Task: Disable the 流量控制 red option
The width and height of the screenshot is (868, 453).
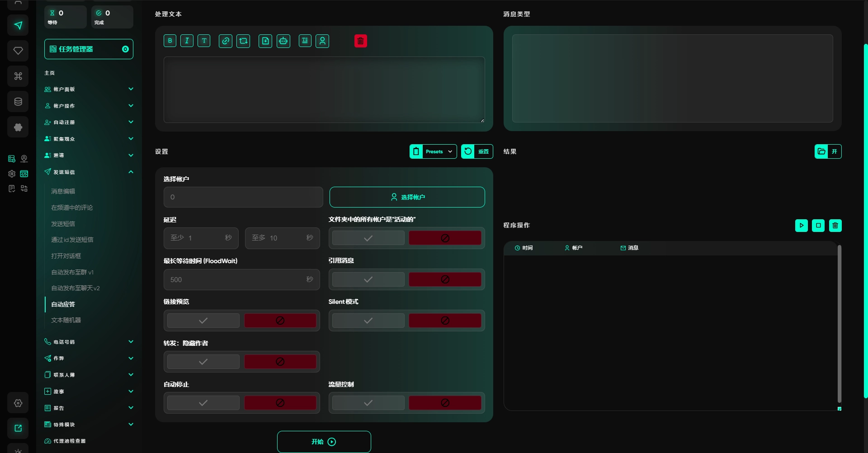Action: click(x=445, y=403)
